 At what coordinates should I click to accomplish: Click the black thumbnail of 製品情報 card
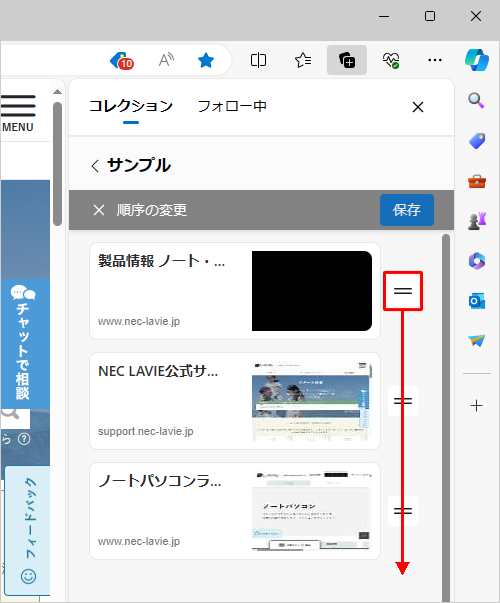(x=312, y=291)
